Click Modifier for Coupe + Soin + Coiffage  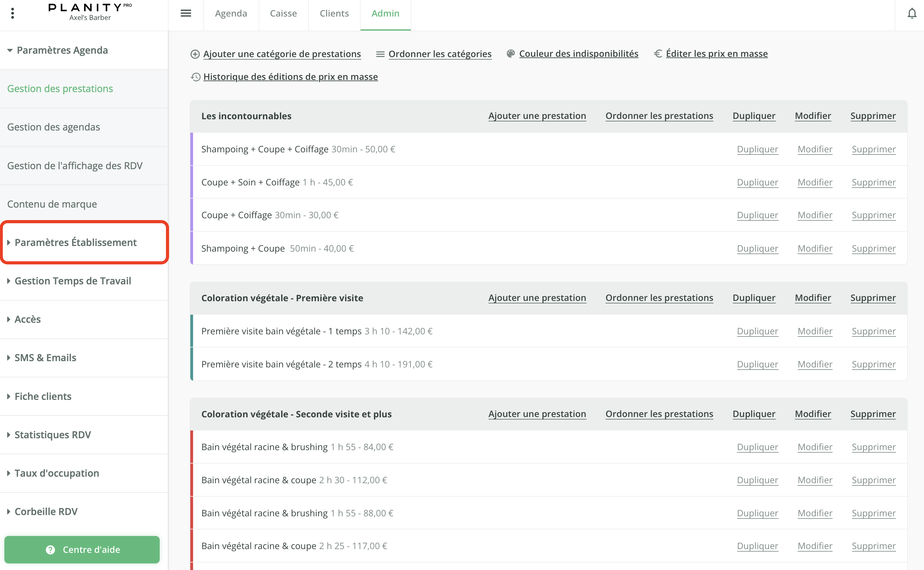point(815,182)
